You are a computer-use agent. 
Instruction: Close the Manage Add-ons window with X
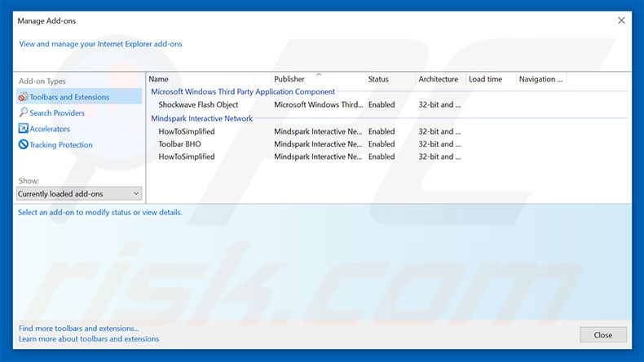tap(622, 20)
